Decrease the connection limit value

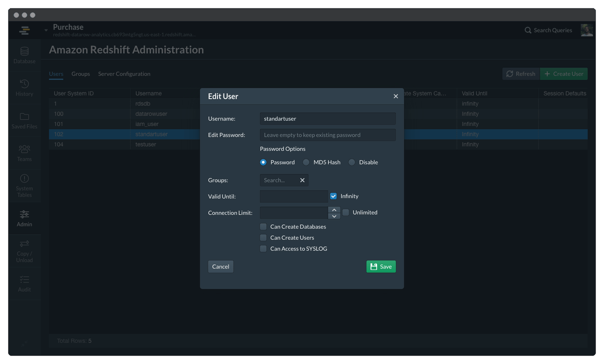tap(334, 216)
